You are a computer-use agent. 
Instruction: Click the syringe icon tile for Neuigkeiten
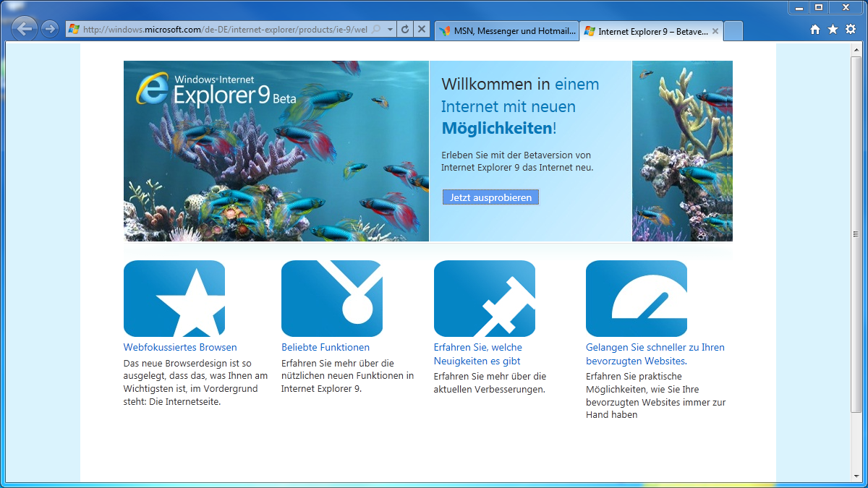485,299
